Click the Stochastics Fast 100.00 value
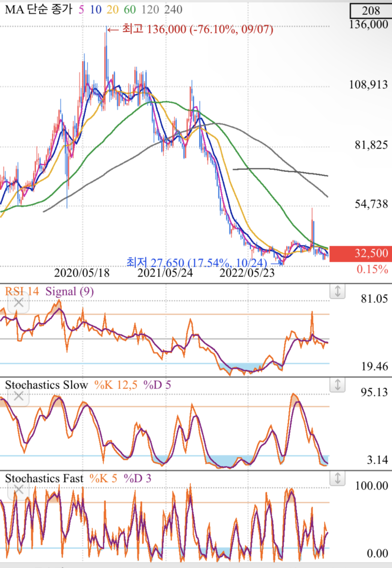Screen dimensions: 392x568 (x=372, y=486)
